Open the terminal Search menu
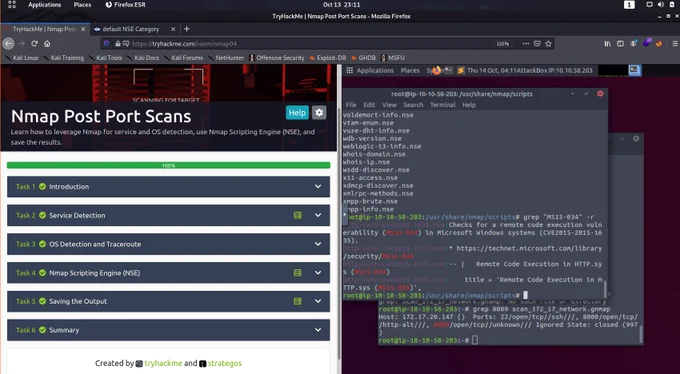Screen dimensions: 680x374 coord(413,105)
